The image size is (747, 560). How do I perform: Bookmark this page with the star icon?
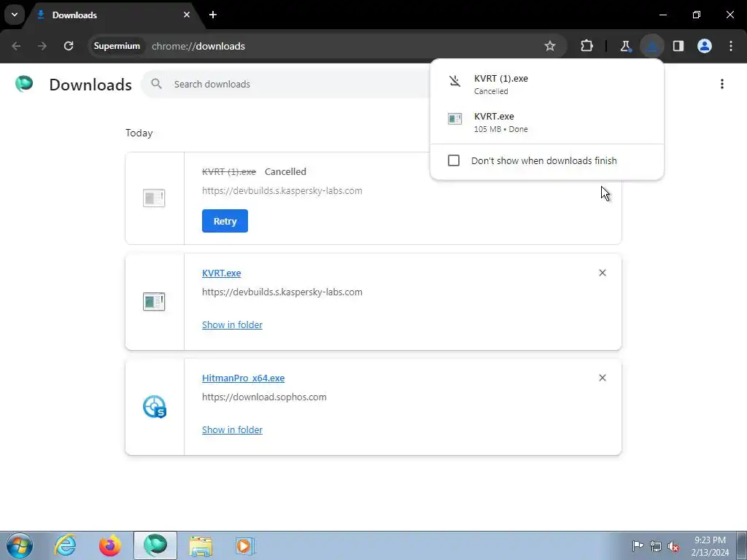(550, 46)
